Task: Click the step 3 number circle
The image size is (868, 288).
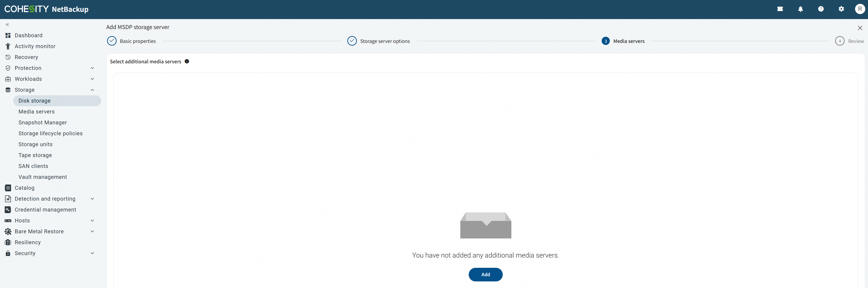Action: [x=606, y=41]
